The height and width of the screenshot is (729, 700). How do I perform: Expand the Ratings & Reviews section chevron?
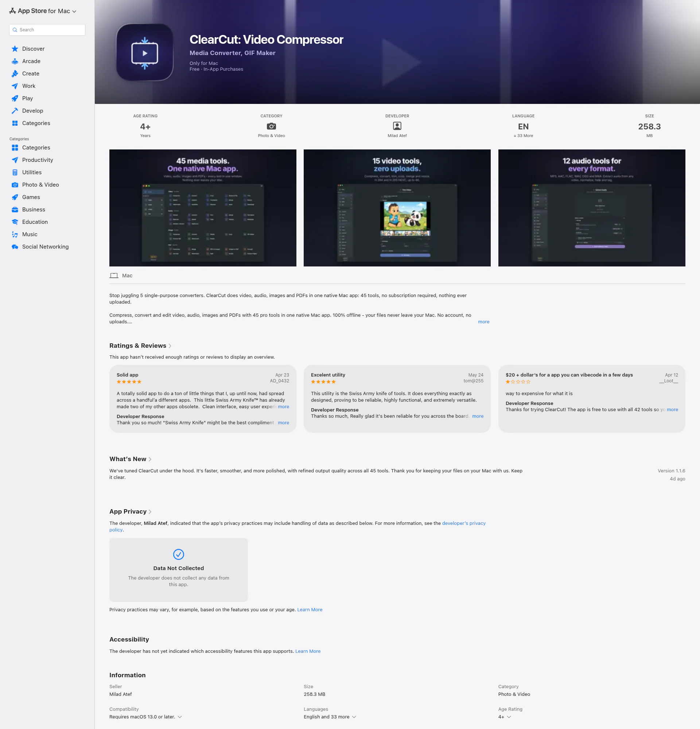[x=170, y=346]
